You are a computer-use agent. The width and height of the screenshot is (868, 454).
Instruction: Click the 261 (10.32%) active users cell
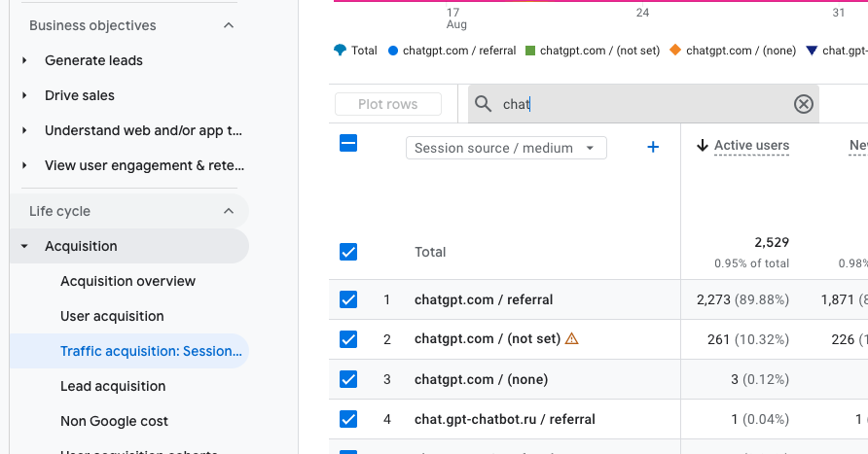click(x=748, y=339)
